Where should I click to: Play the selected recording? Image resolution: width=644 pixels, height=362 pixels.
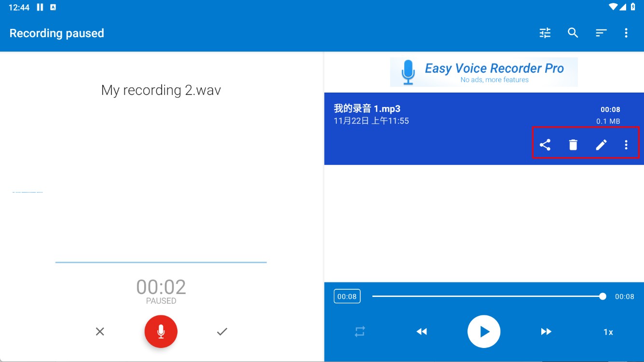[x=483, y=332]
